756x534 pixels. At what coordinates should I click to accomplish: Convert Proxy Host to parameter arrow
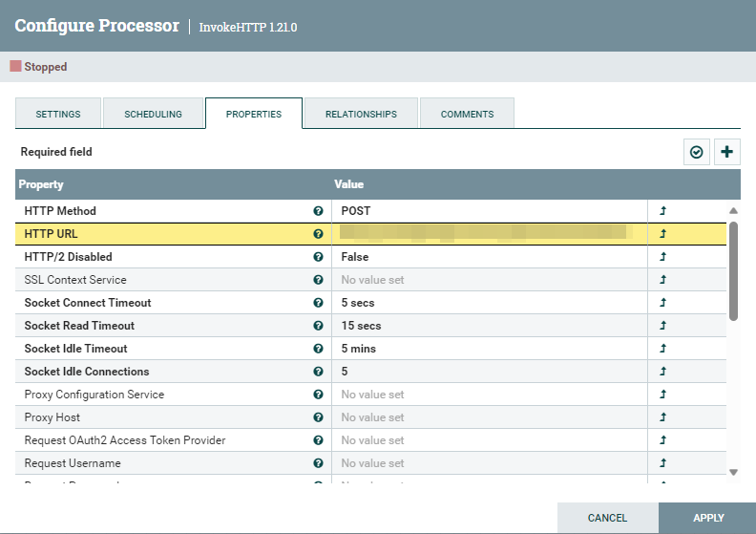[663, 417]
